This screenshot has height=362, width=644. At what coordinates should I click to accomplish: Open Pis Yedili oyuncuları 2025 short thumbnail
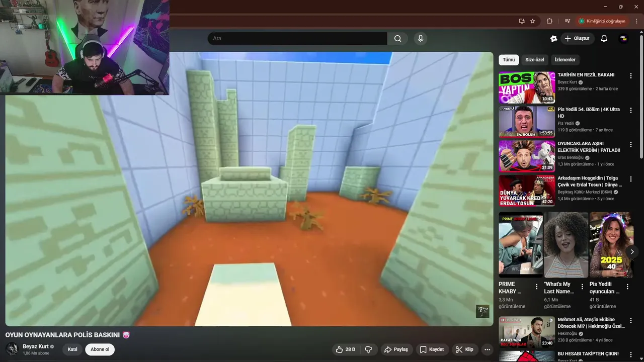(x=611, y=245)
